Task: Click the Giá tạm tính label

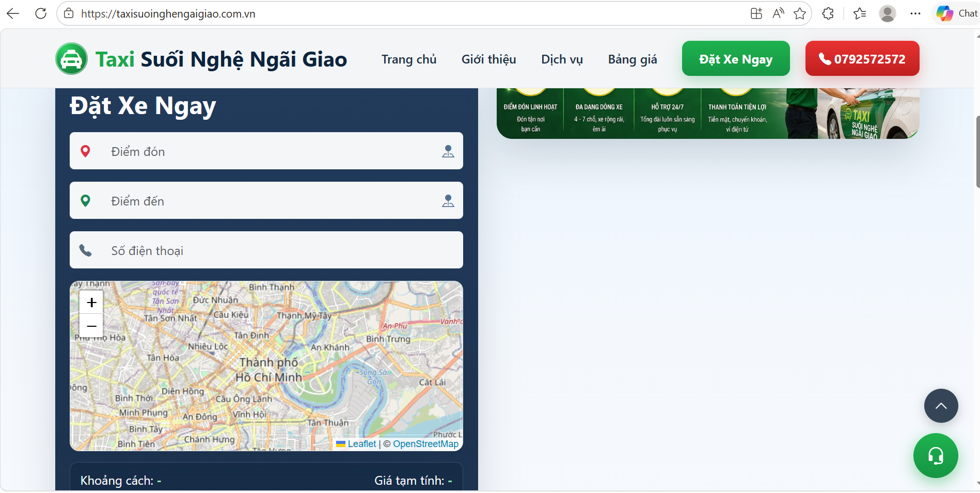Action: 409,481
